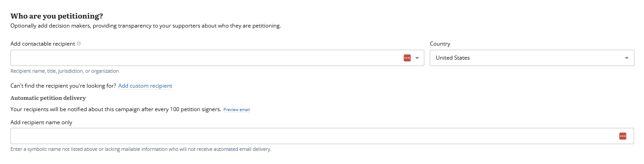
Task: Open the Preview email link
Action: 236,110
